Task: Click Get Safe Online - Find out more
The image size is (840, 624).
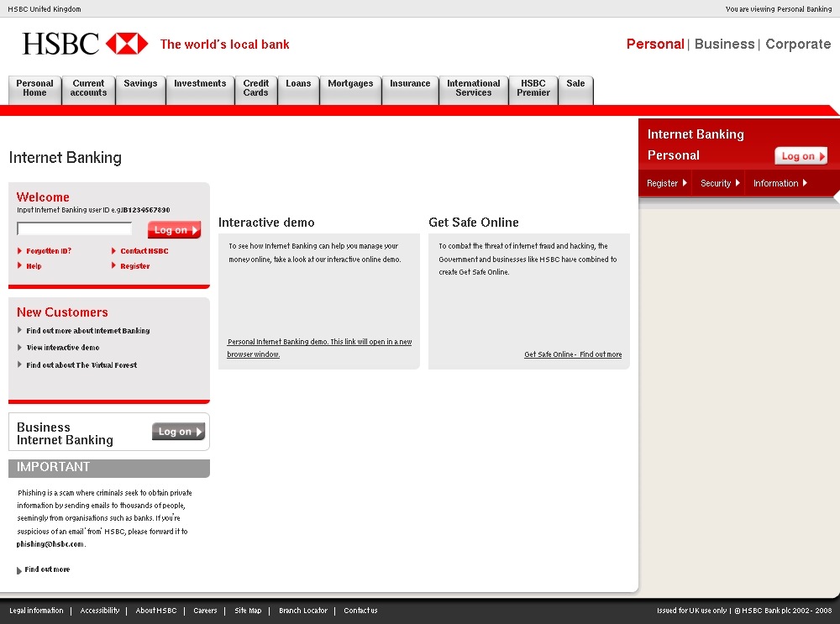Action: coord(573,354)
